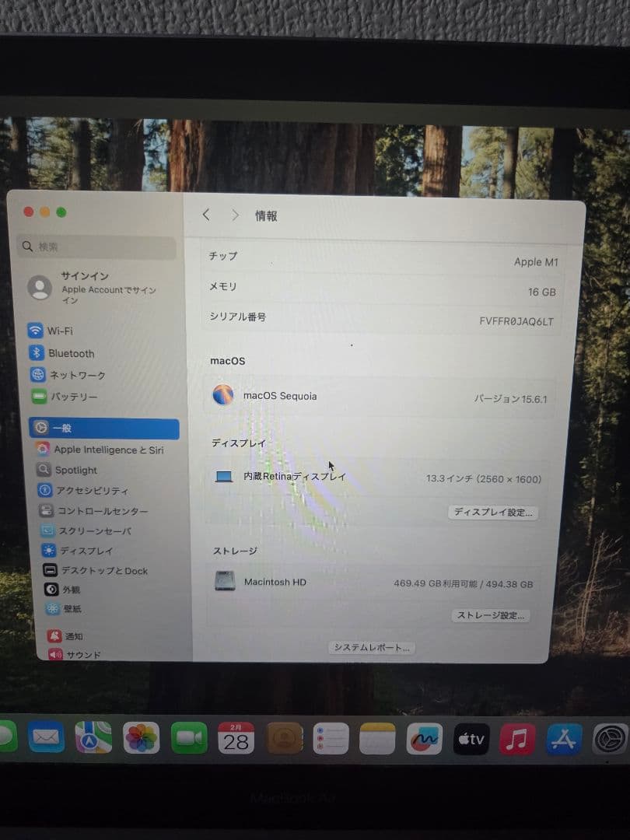The width and height of the screenshot is (630, 840).
Task: Open Music from the Dock
Action: tap(517, 740)
